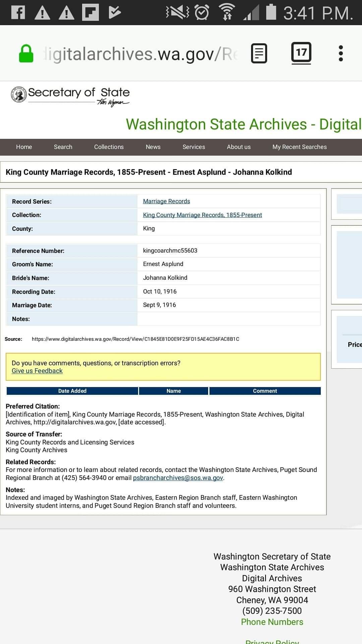Tap the Secretary of State seal logo
Image resolution: width=362 pixels, height=644 pixels.
(x=19, y=94)
